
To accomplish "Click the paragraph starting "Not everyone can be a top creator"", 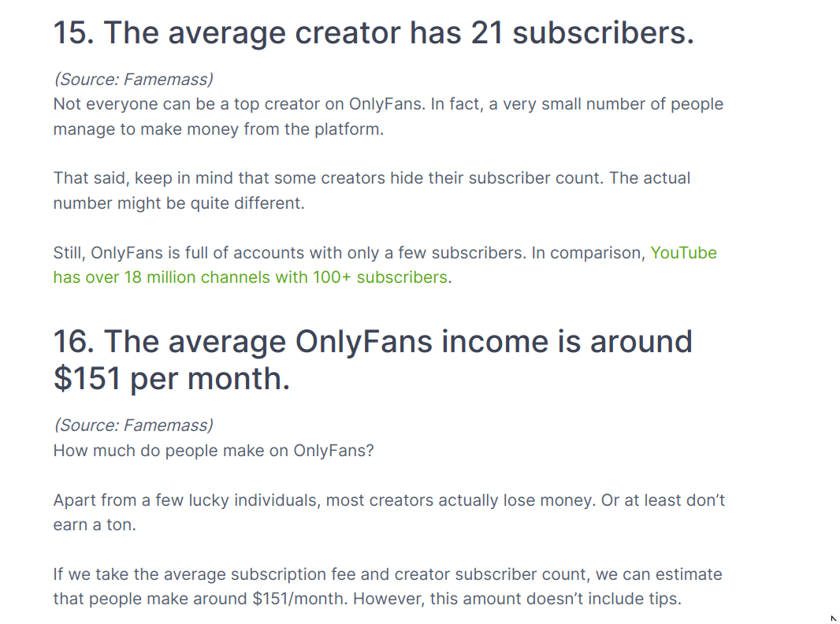I will tap(388, 117).
